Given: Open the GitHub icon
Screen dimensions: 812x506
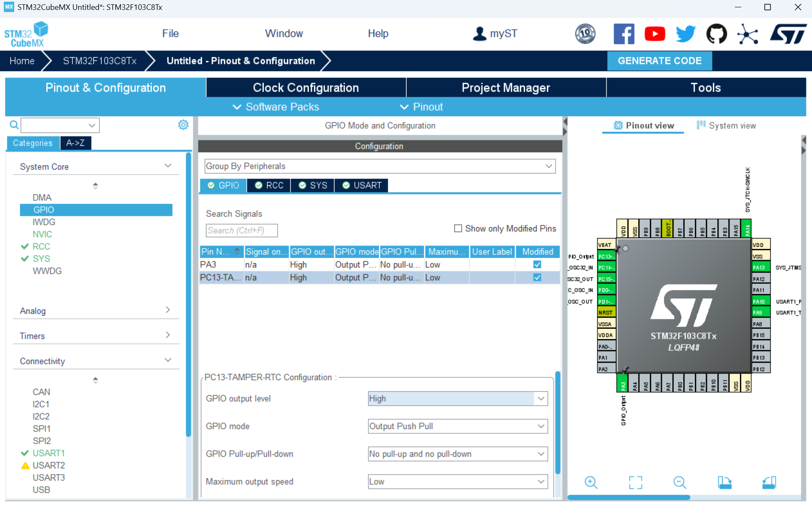Looking at the screenshot, I should (x=716, y=34).
